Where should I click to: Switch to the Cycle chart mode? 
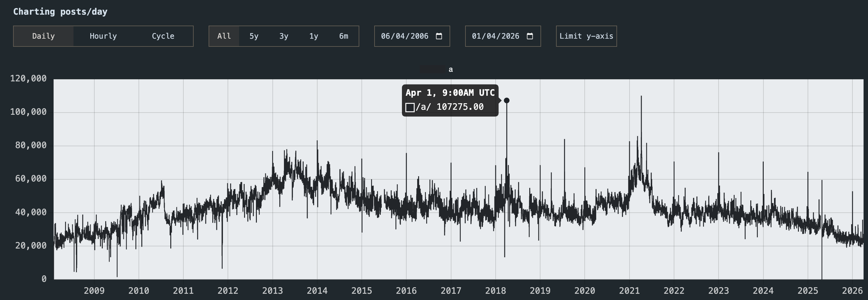click(x=163, y=36)
